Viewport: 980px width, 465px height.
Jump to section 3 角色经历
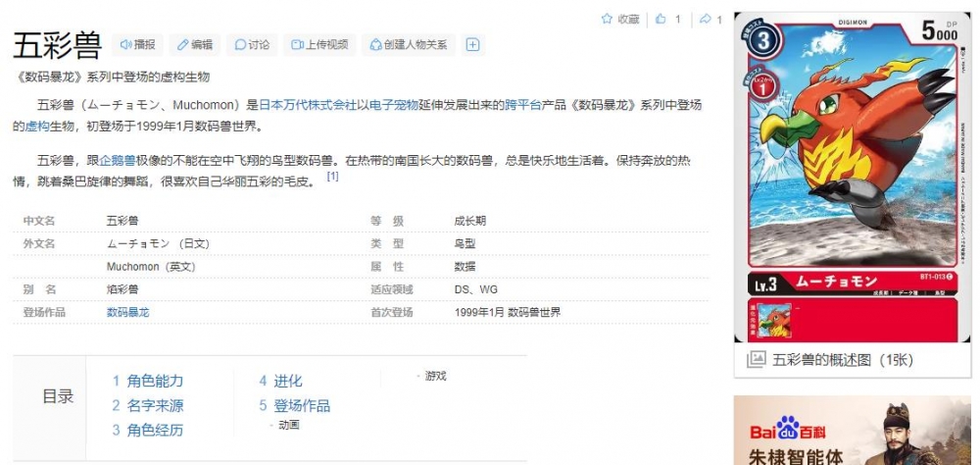(x=148, y=430)
